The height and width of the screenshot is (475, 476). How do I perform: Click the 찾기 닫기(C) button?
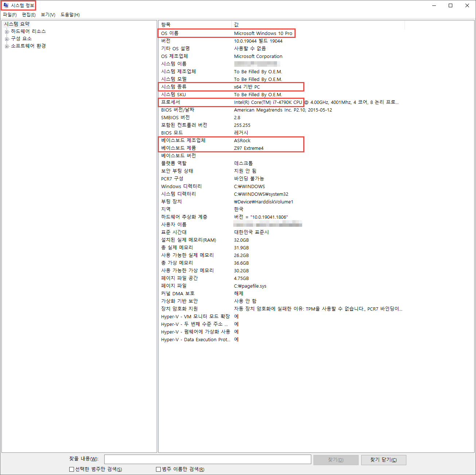pos(383,460)
